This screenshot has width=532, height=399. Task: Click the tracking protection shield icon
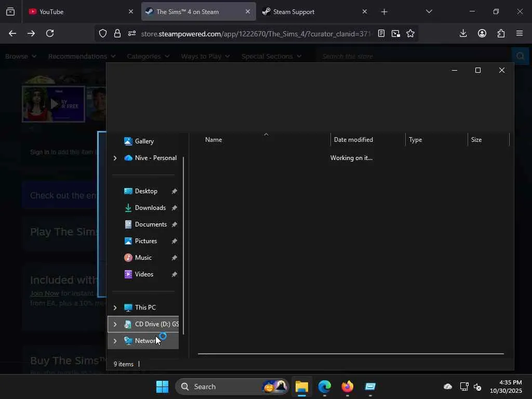pos(103,33)
